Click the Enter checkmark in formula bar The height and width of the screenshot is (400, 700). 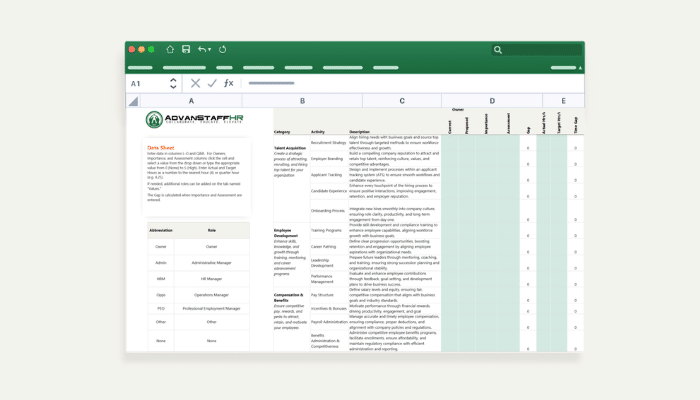(x=212, y=83)
